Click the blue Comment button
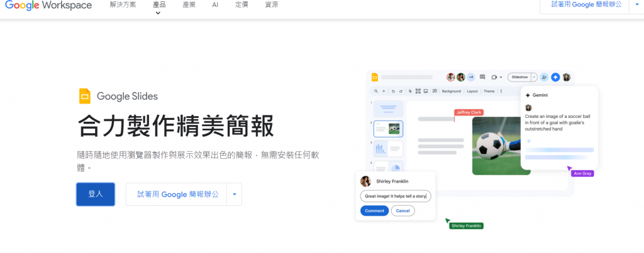The height and width of the screenshot is (253, 644). 374,211
